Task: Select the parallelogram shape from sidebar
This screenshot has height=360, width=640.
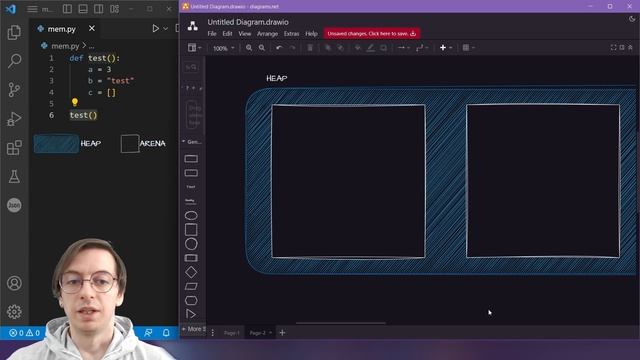Action: pyautogui.click(x=191, y=287)
